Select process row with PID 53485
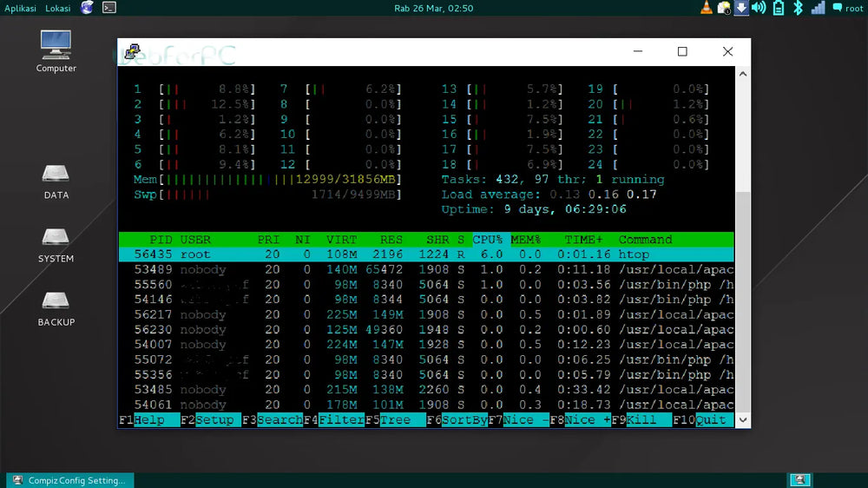This screenshot has height=488, width=868. pyautogui.click(x=426, y=390)
